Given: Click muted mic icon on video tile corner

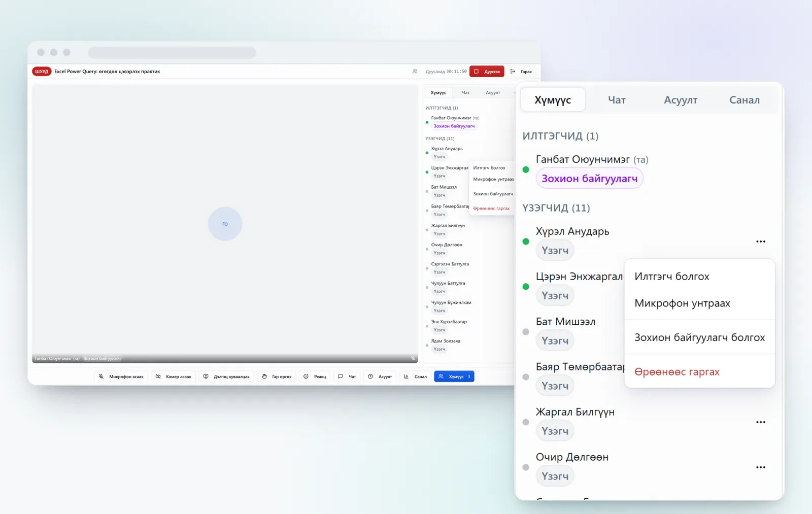Looking at the screenshot, I should 413,358.
